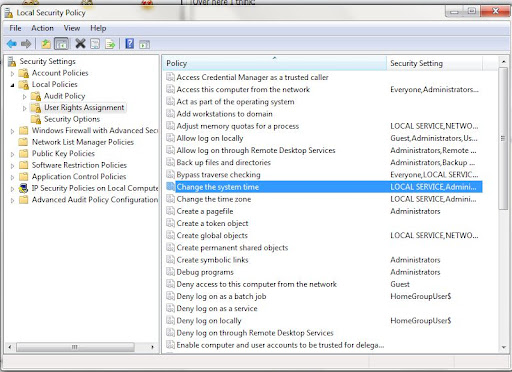Open the Action menu

42,28
